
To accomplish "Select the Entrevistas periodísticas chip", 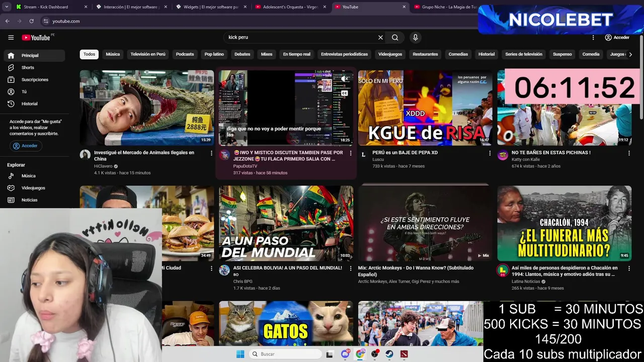I will coord(345,54).
